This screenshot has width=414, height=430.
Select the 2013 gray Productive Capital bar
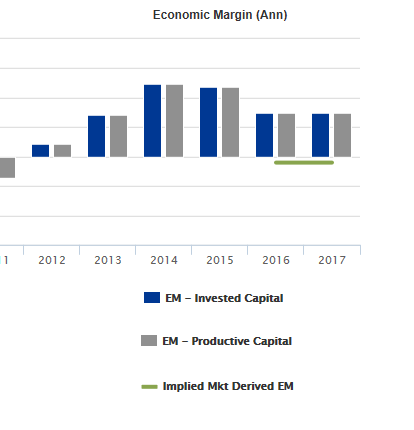point(118,136)
